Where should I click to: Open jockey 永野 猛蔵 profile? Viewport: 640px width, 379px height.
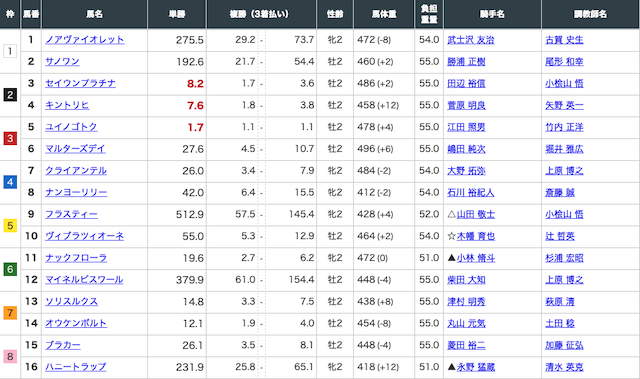pos(476,367)
